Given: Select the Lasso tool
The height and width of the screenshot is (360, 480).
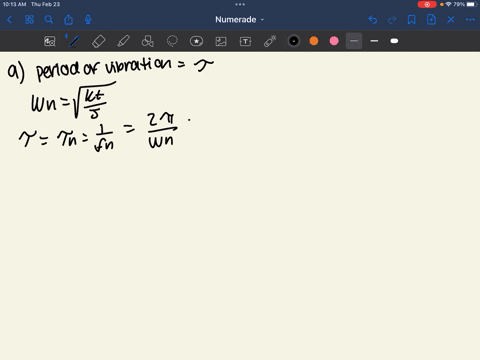Looking at the screenshot, I should pyautogui.click(x=172, y=41).
